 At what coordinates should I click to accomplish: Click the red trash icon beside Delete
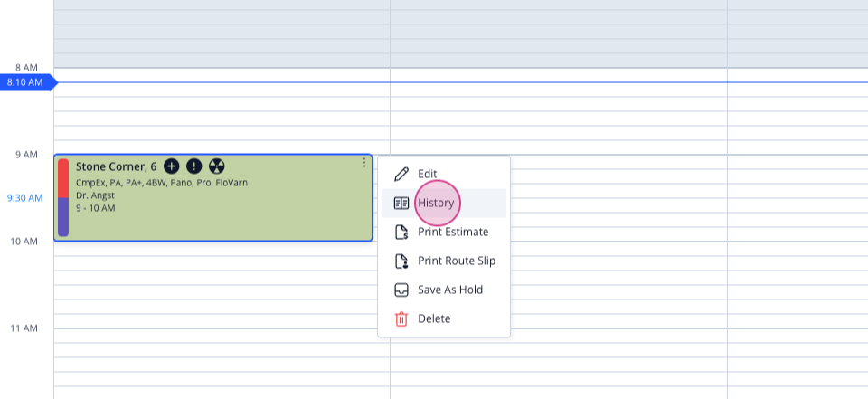(401, 318)
